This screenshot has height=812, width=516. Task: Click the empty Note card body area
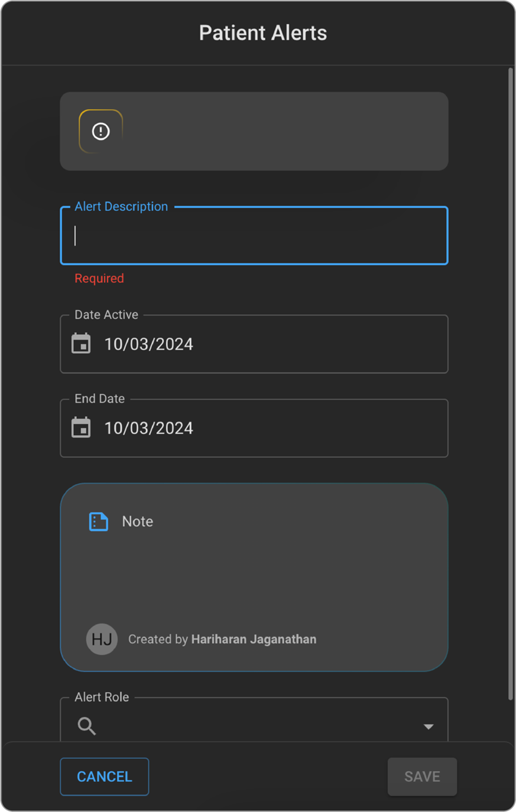tap(254, 576)
